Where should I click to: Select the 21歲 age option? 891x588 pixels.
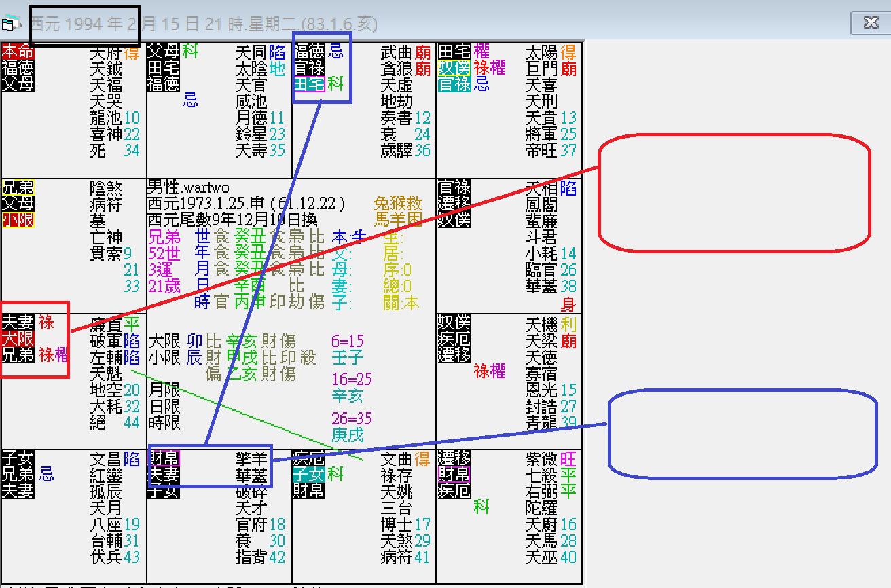(x=163, y=283)
